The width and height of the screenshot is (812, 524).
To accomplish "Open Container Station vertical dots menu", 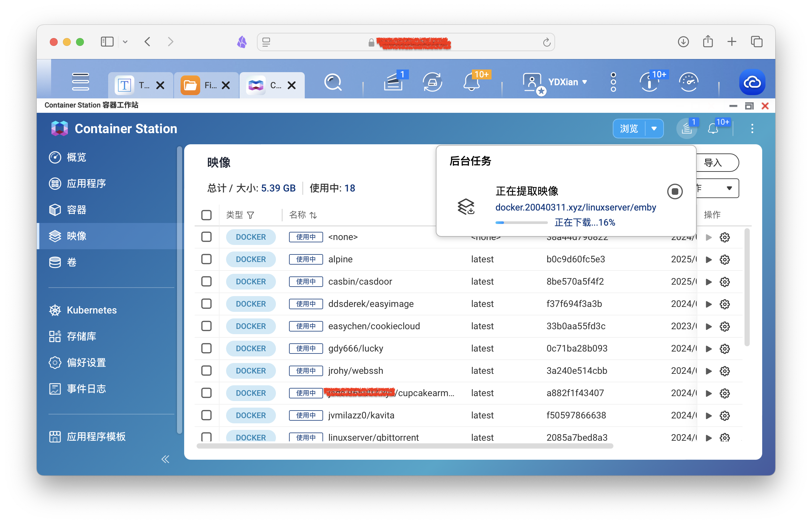I will tap(752, 128).
